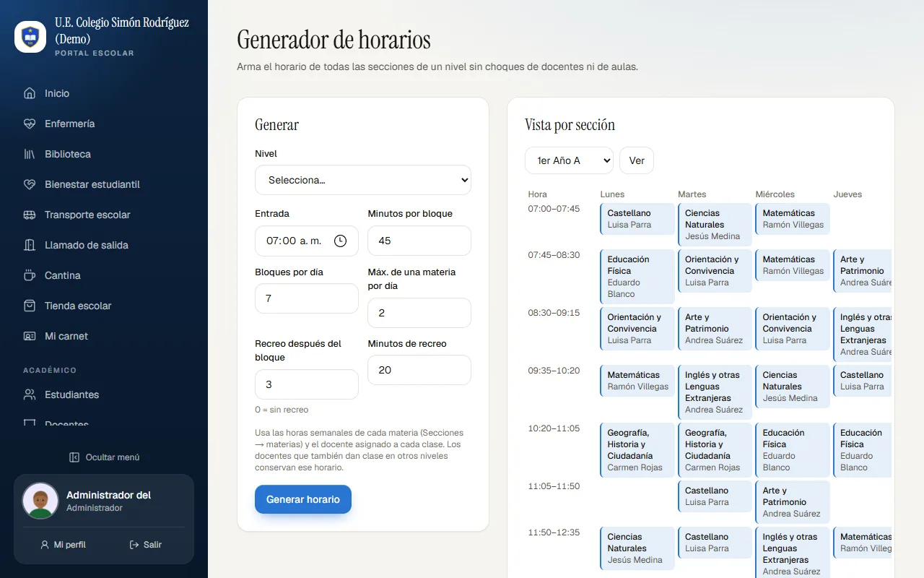Viewport: 924px width, 578px height.
Task: Click the Recreo después del bloque input
Action: point(307,384)
